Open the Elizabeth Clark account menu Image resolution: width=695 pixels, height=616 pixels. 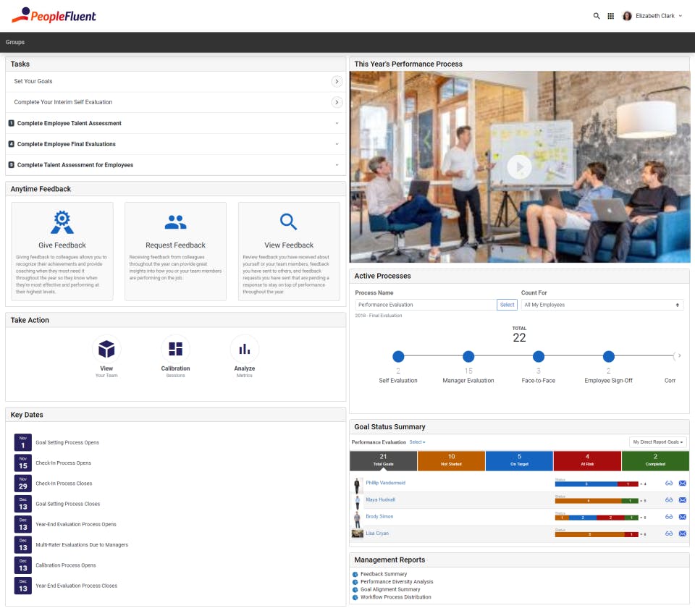(652, 15)
